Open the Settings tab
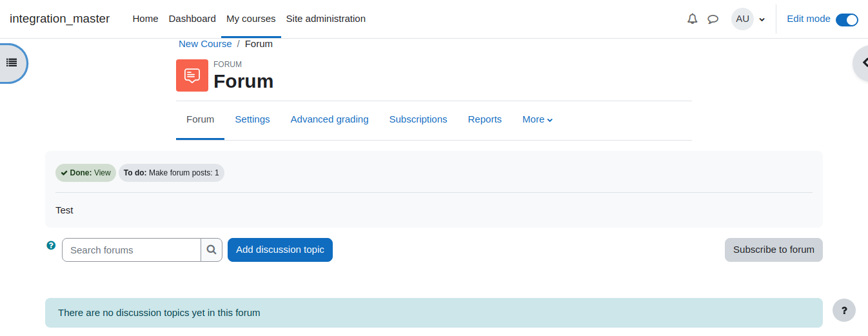Screen dimensions: 868x336 click(x=252, y=119)
